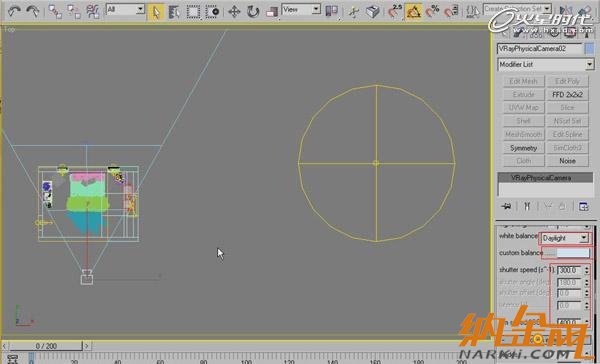Select the Bind to Space Warp tool

(x=93, y=11)
